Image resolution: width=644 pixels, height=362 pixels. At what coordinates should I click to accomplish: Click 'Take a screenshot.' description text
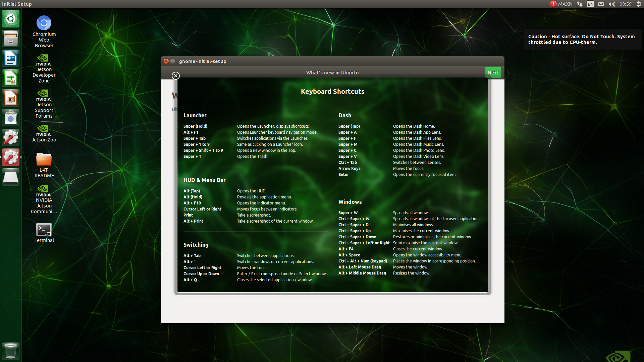click(x=254, y=215)
